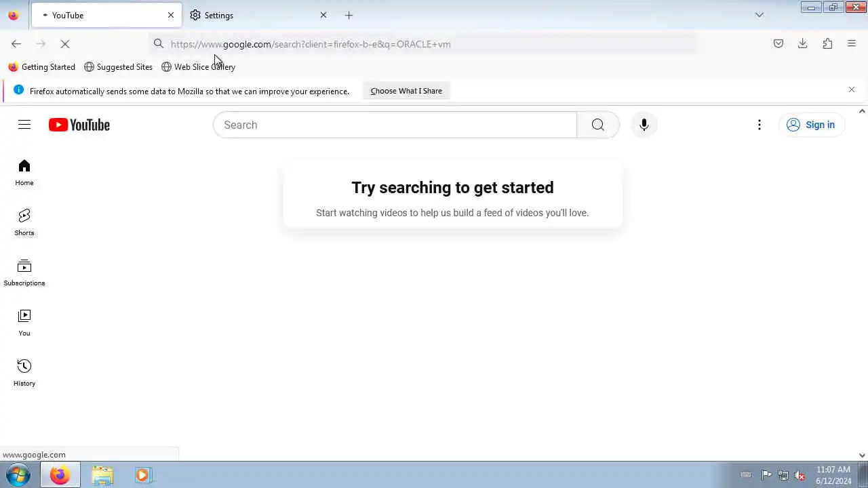Click Firefox icon in taskbar
This screenshot has width=868, height=488.
tap(60, 475)
